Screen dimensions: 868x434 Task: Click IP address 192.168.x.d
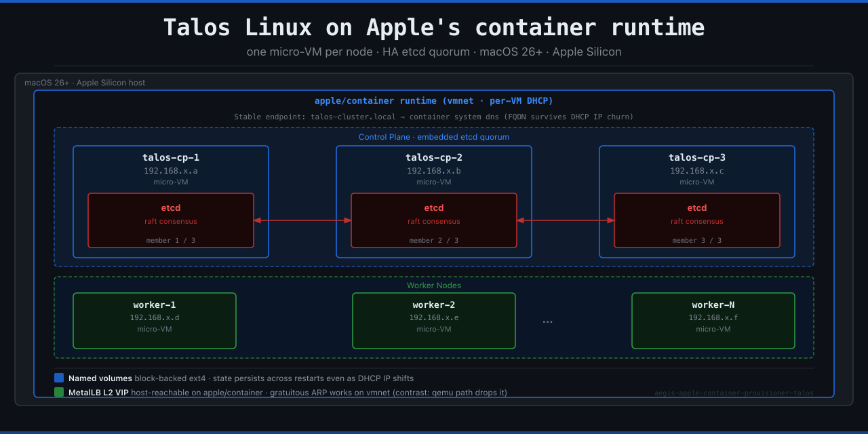coord(155,317)
